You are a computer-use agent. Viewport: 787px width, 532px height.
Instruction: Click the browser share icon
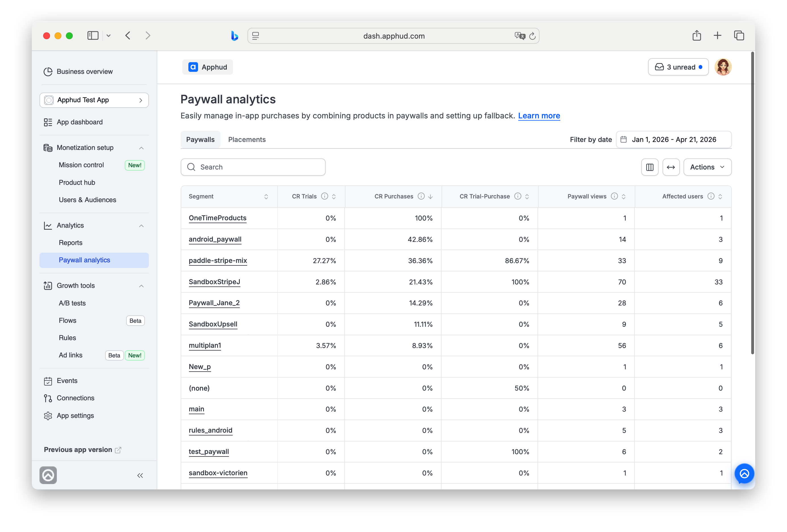[x=696, y=35]
